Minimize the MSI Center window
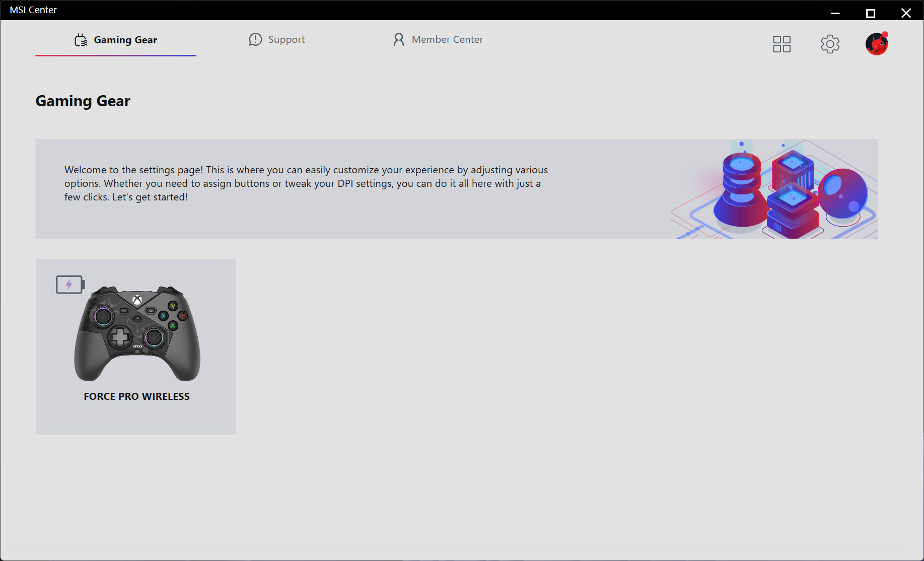Viewport: 924px width, 561px height. (835, 13)
